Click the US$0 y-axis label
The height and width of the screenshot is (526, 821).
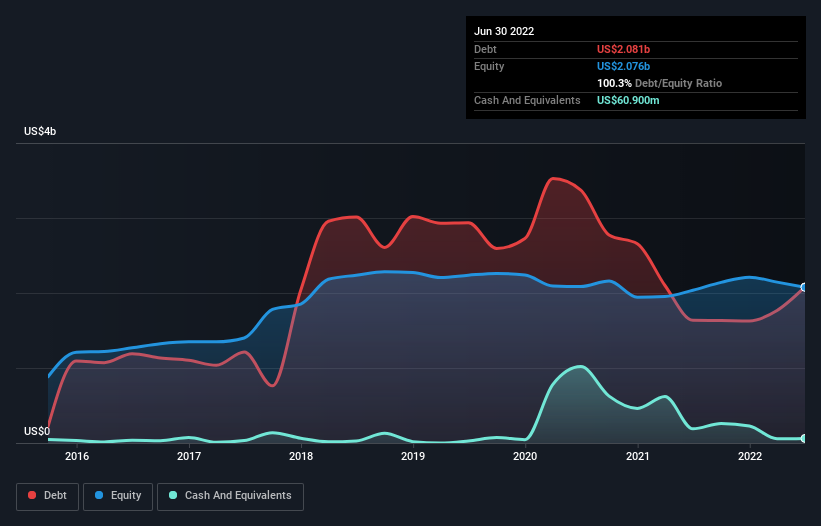click(x=37, y=431)
